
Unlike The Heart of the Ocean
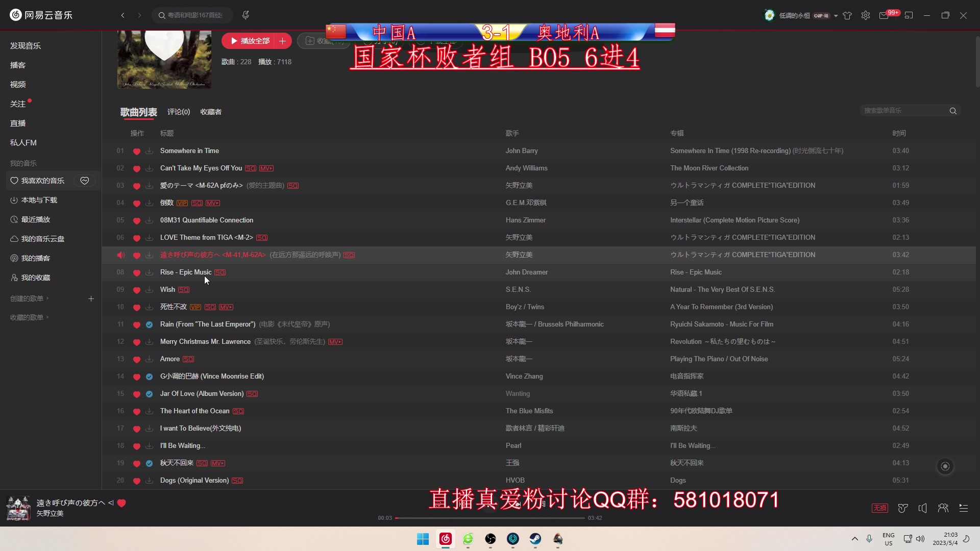click(x=136, y=412)
